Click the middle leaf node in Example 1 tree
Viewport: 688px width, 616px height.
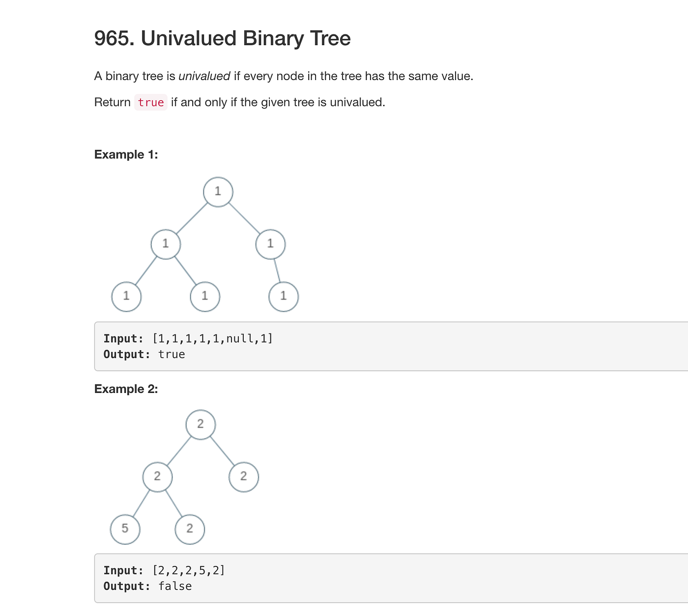[x=205, y=296]
